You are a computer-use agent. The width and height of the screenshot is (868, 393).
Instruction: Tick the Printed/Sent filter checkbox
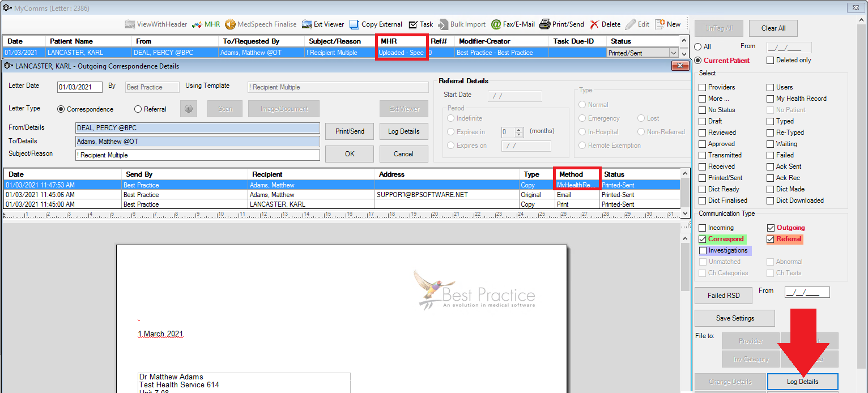point(703,178)
